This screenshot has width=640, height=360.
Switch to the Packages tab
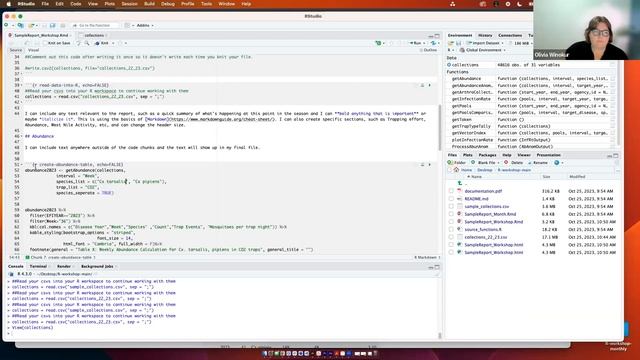(x=487, y=155)
